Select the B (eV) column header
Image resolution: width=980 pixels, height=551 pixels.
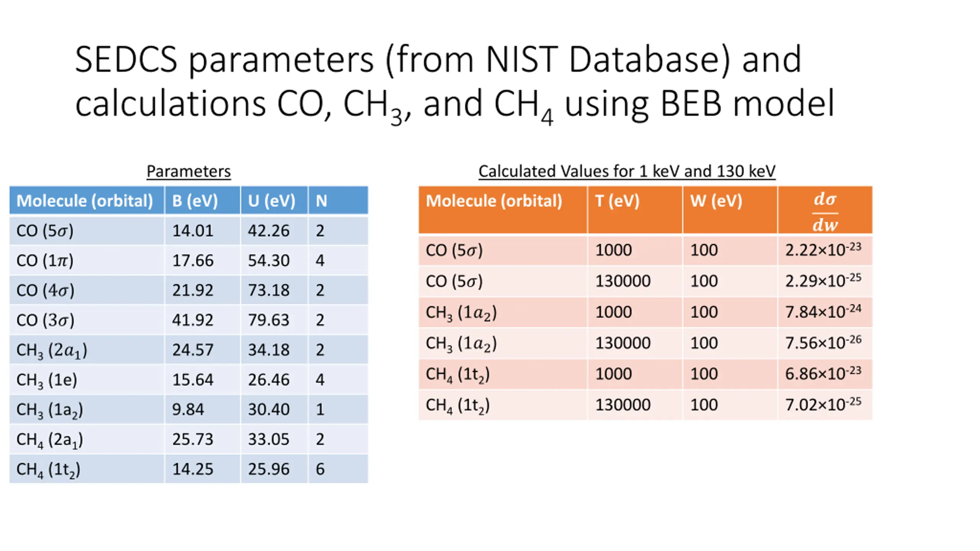[x=203, y=200]
